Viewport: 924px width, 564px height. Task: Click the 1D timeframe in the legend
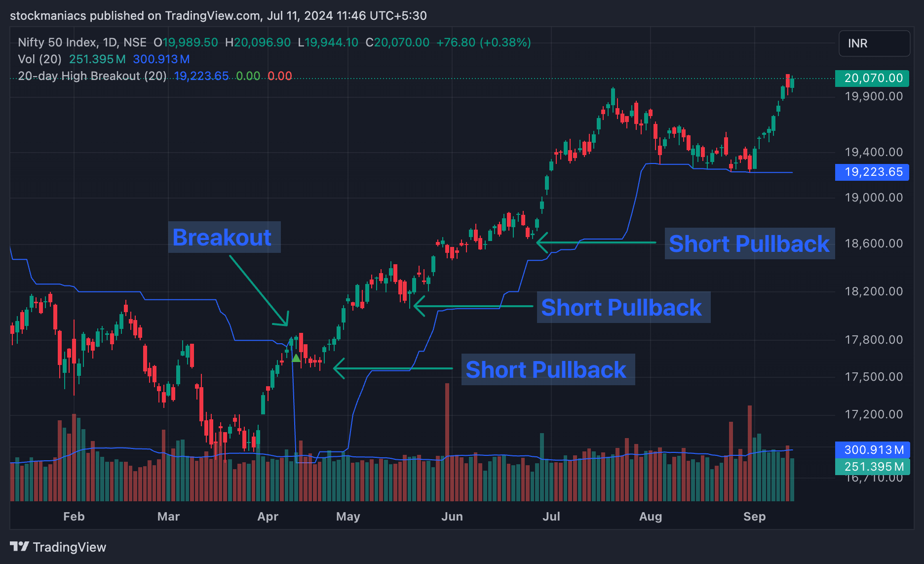click(x=112, y=42)
